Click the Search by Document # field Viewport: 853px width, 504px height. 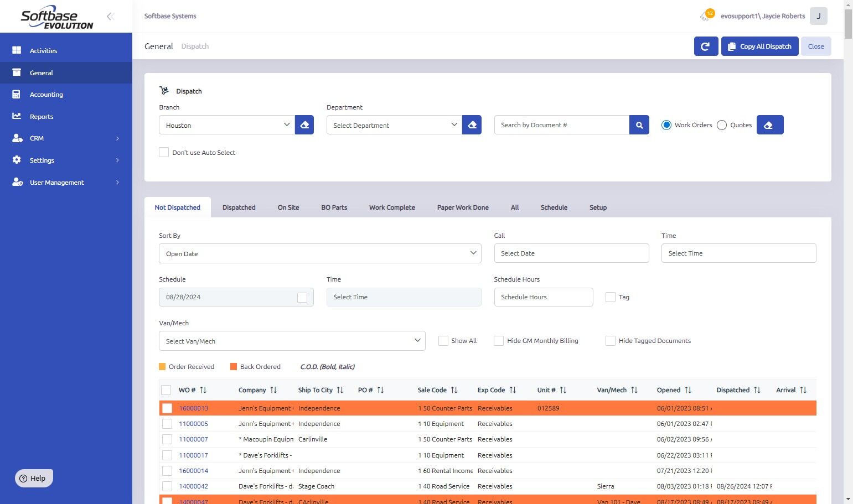(561, 125)
